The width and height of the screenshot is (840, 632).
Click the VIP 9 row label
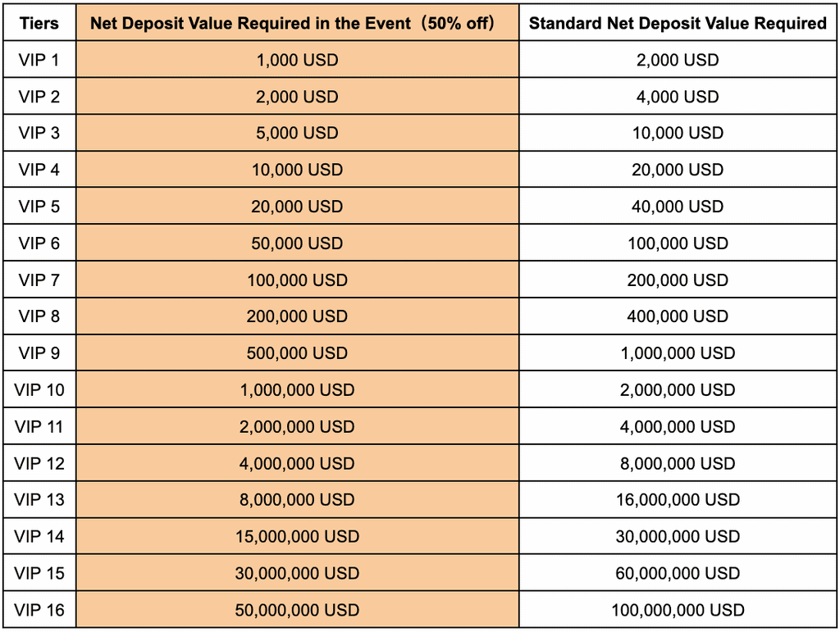(x=39, y=353)
